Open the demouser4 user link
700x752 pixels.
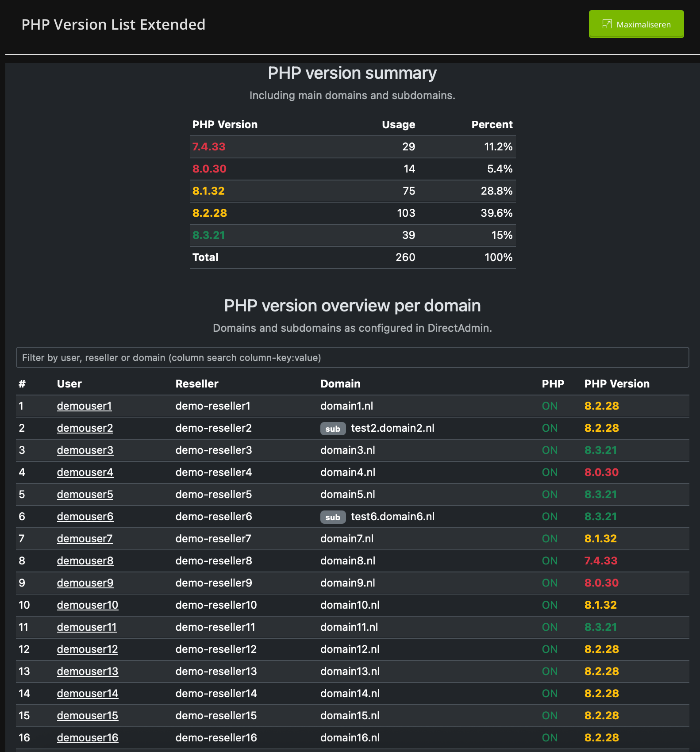click(x=85, y=472)
